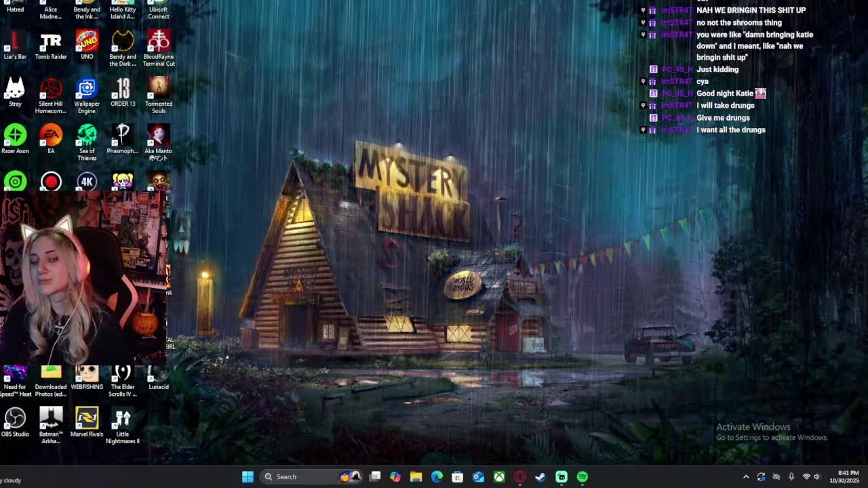Select The Elder Scrolls IV shortcut
Screen dimensions: 868x488
[x=123, y=382]
